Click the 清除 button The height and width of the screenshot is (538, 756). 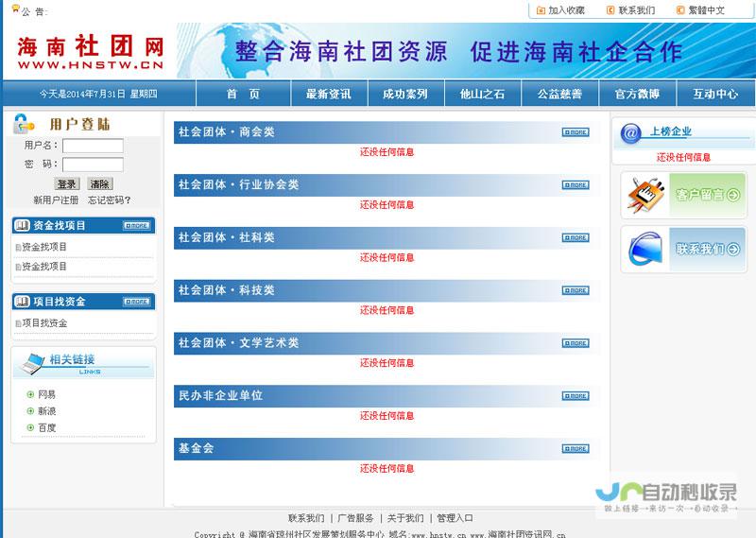100,183
